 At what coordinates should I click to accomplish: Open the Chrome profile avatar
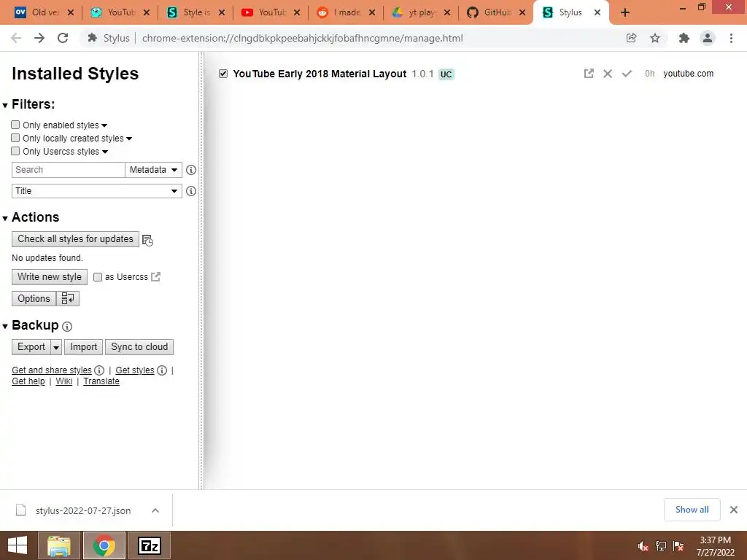pos(708,38)
